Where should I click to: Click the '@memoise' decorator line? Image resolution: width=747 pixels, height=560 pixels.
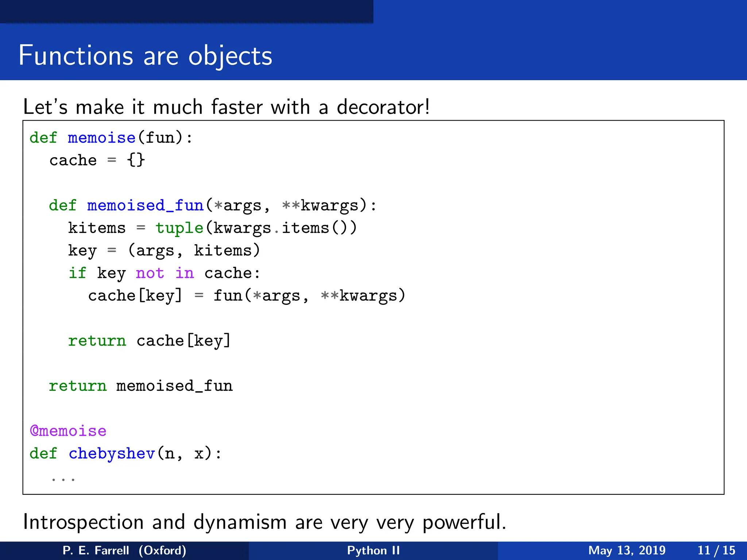click(x=68, y=431)
